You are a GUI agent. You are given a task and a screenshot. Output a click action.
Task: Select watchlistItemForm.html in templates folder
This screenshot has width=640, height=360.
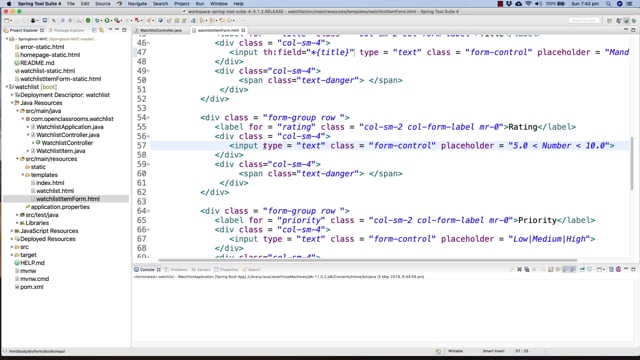[67, 199]
